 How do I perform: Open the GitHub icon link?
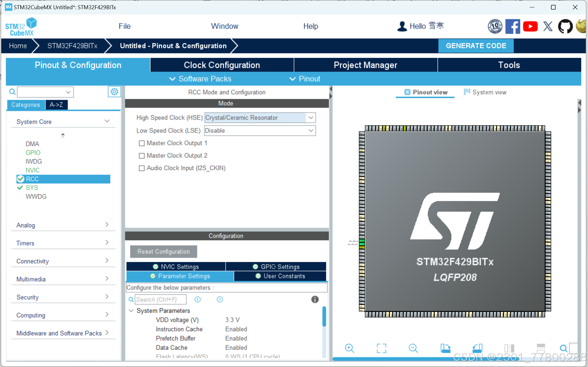pyautogui.click(x=565, y=26)
